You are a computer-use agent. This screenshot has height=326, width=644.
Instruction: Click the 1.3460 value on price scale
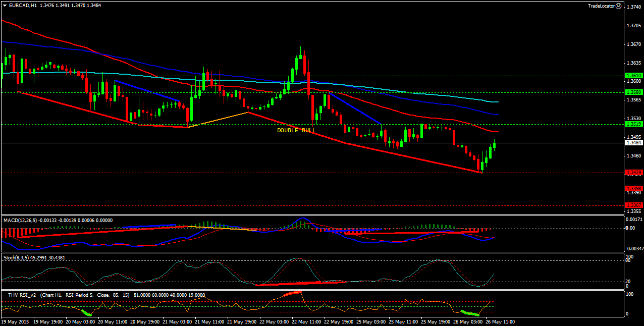click(x=633, y=156)
